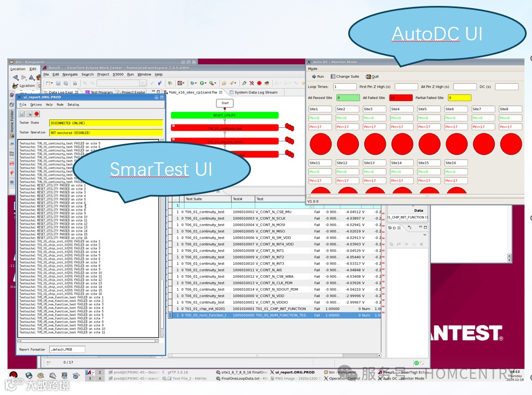
Task: Click the Save icon in Eclipse toolbar
Action: 58,83
